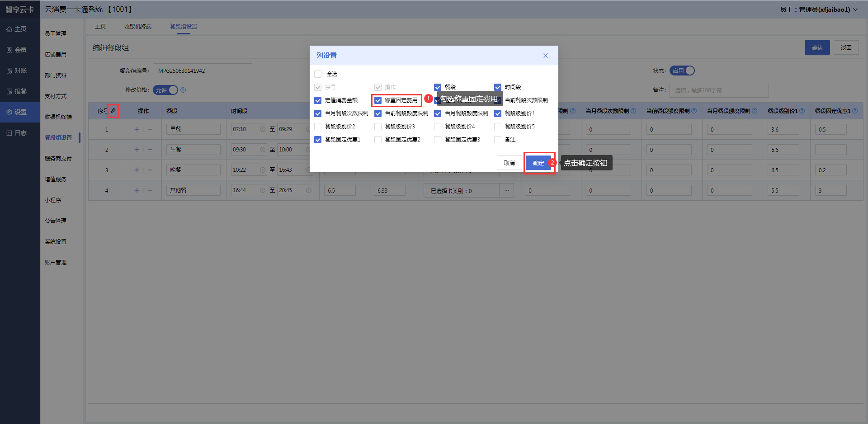The width and height of the screenshot is (868, 424).
Task: Click the column settings wrench icon
Action: 113,111
